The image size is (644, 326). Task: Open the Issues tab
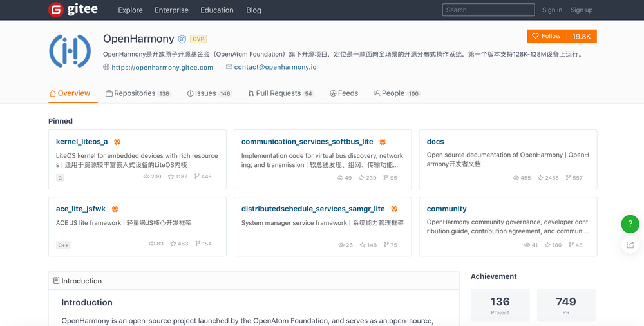pyautogui.click(x=209, y=93)
